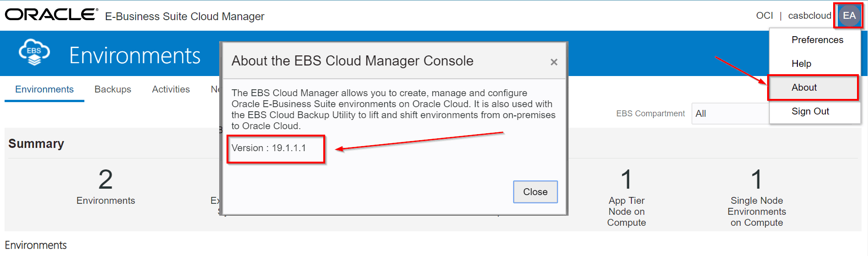The width and height of the screenshot is (868, 256).
Task: Select Preferences from user menu
Action: (817, 40)
